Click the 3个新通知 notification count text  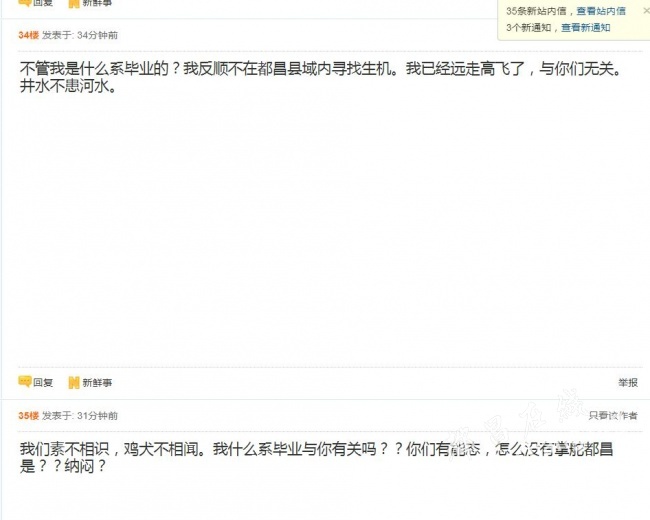tap(529, 28)
